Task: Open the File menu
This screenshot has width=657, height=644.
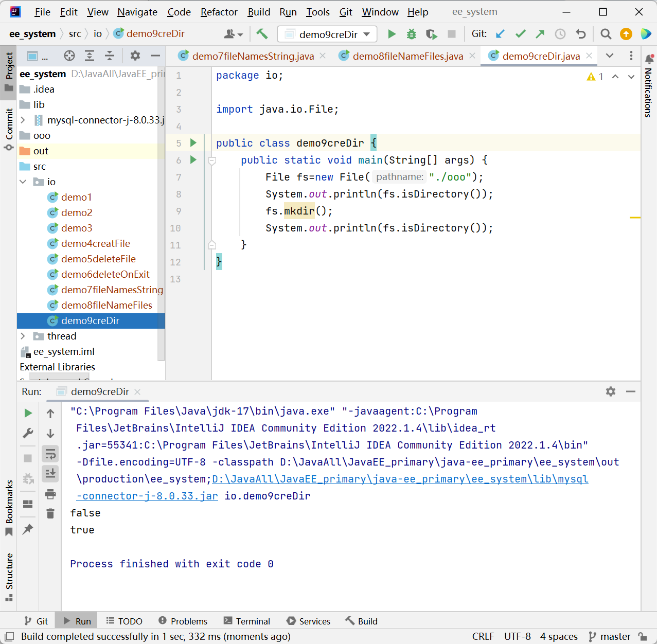Action: click(x=42, y=12)
